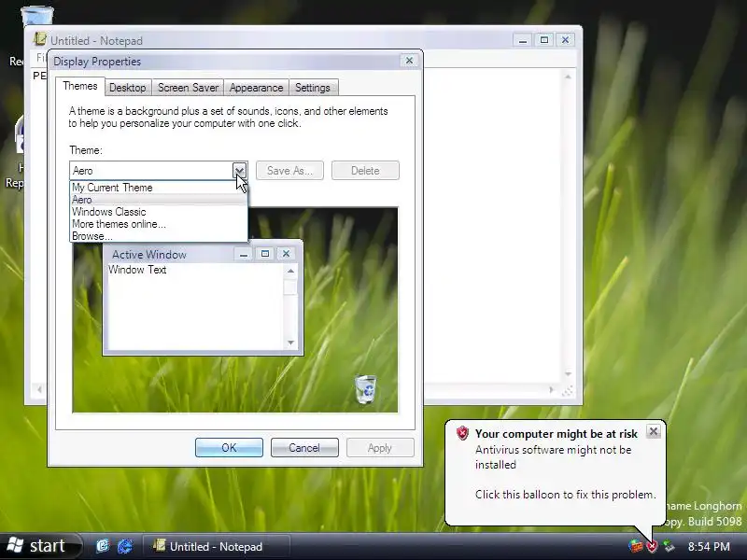Screen dimensions: 747x560
Task: Click Notepad horizontal scrollbar right arrow
Action: tap(551, 389)
